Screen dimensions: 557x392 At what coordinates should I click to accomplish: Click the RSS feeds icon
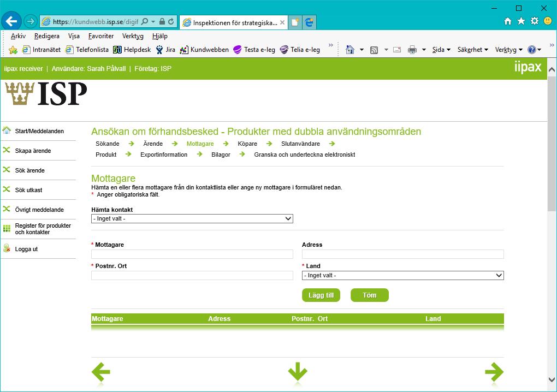(374, 50)
